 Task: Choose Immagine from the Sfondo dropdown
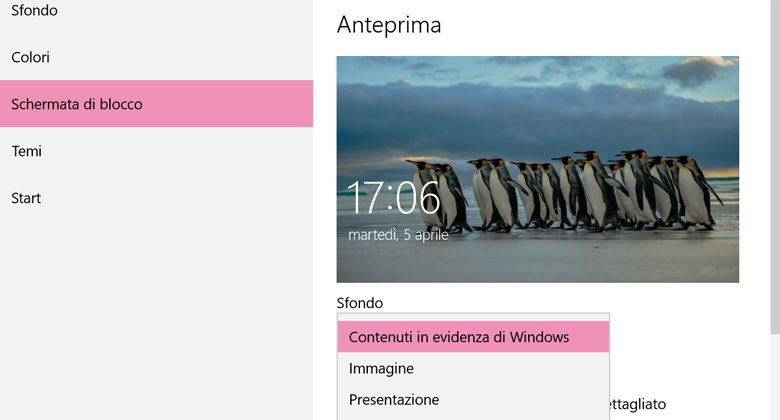(x=473, y=368)
